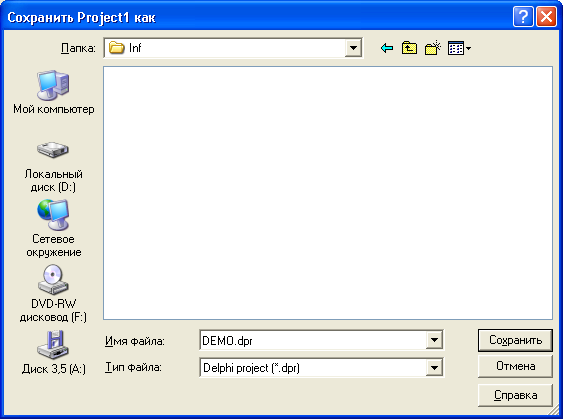This screenshot has width=563, height=419.
Task: Click the empty file list area
Action: click(x=328, y=193)
